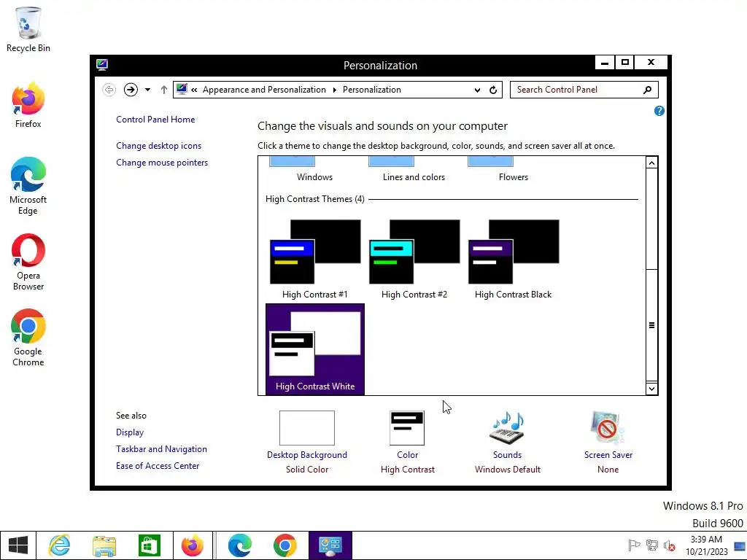This screenshot has width=747, height=560.
Task: Open Change desktop icons link
Action: (158, 146)
